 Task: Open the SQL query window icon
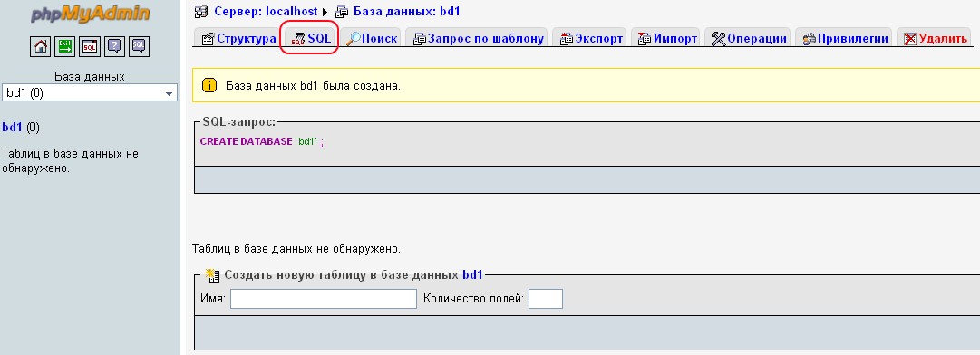click(x=90, y=47)
